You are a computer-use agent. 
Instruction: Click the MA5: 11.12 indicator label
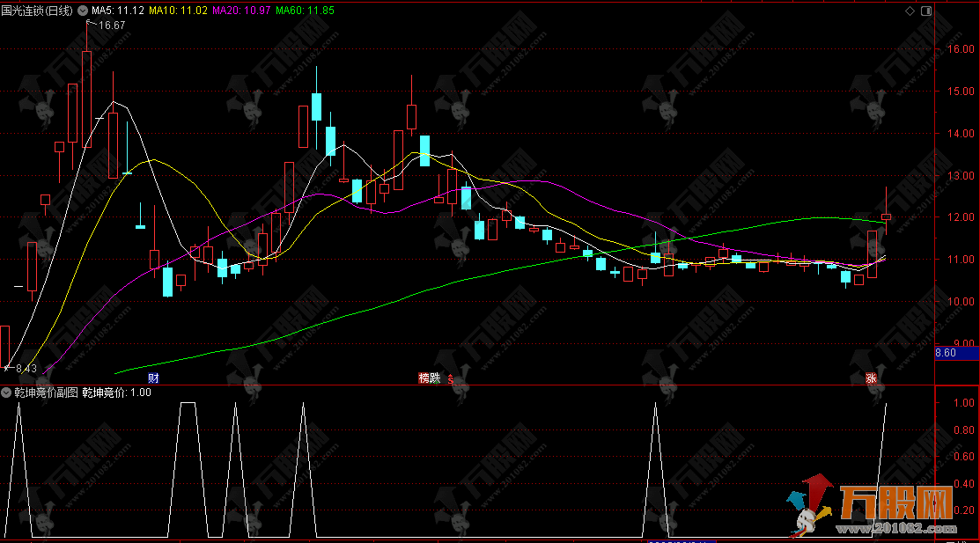(x=117, y=11)
